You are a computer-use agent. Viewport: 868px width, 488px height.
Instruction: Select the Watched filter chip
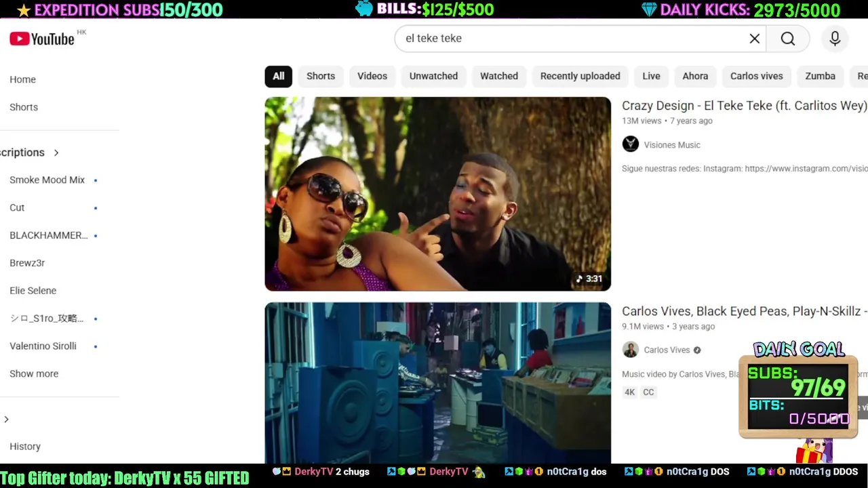[x=499, y=76]
